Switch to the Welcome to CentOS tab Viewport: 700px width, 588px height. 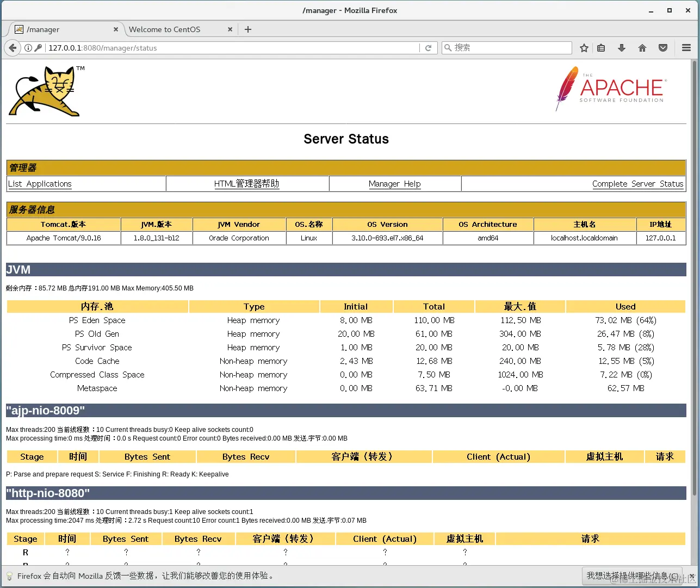point(179,29)
